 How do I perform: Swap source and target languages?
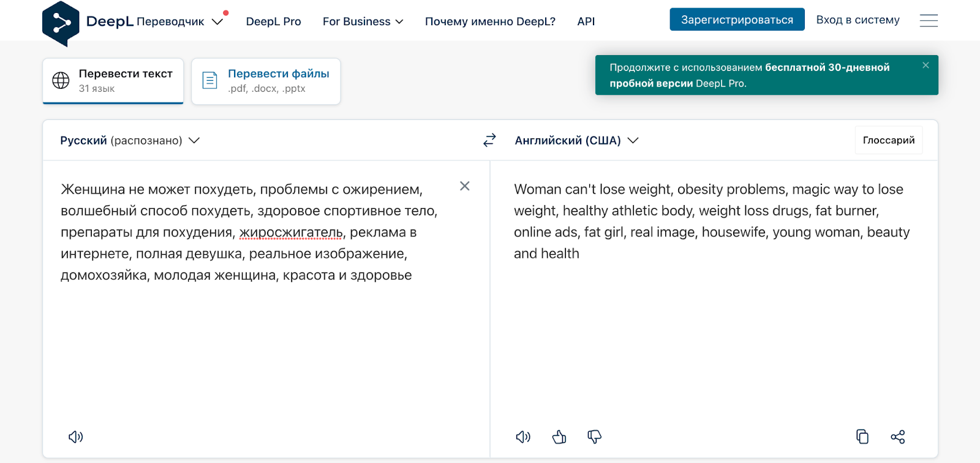point(489,140)
